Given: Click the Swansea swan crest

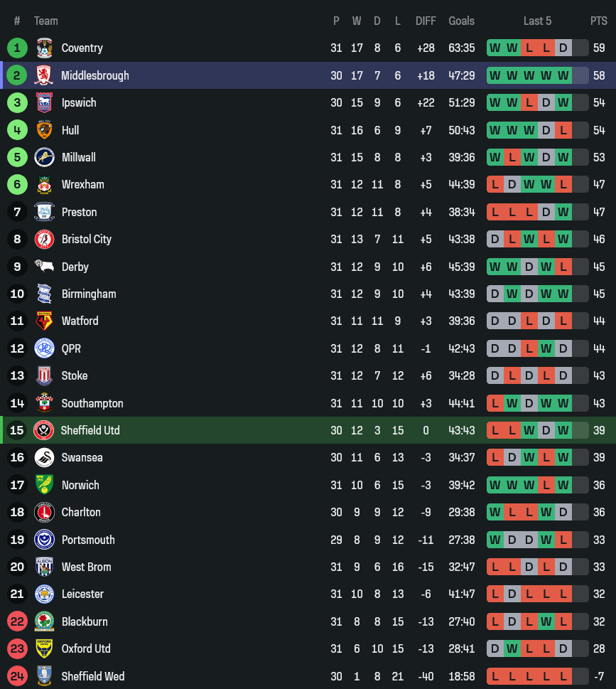Looking at the screenshot, I should 44,458.
